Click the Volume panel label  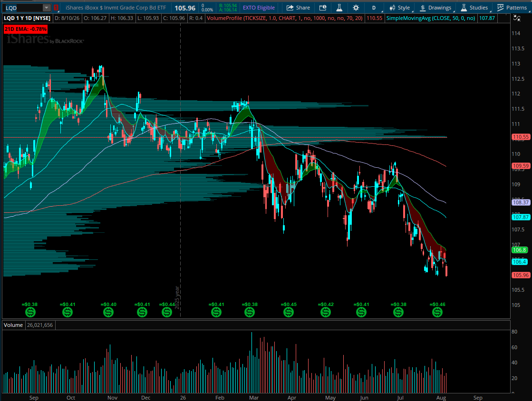[13, 325]
